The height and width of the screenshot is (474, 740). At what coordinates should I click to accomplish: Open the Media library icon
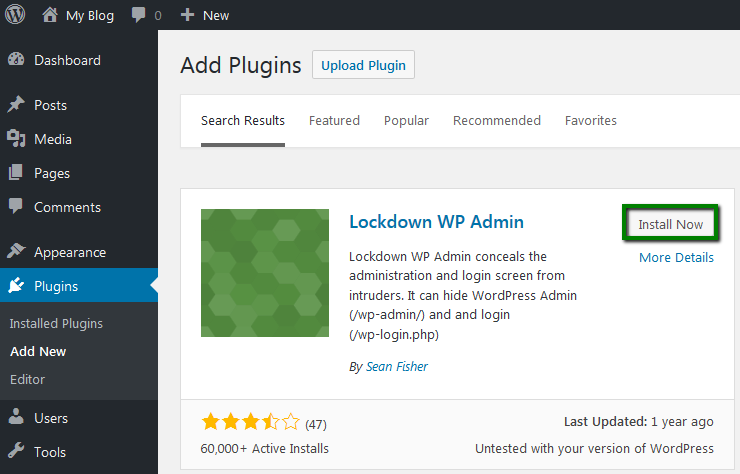[x=16, y=139]
